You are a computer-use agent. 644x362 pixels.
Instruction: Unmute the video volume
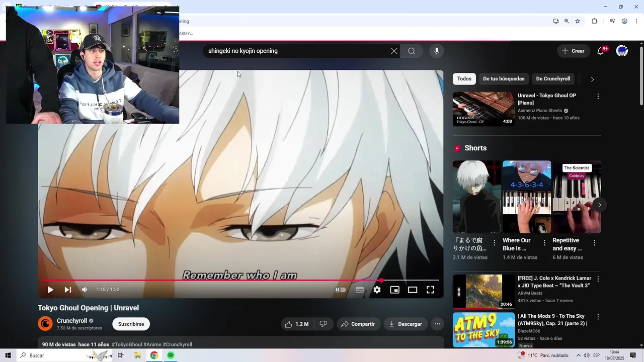(85, 290)
